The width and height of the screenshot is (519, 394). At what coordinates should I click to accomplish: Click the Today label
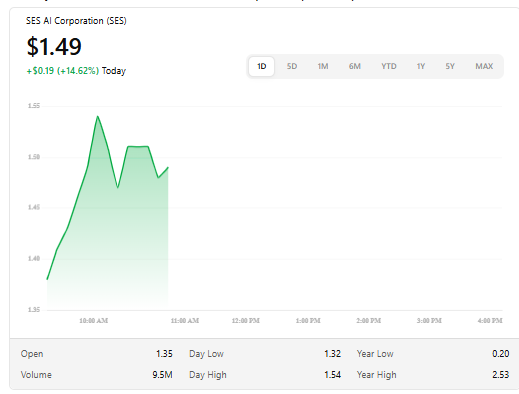(x=114, y=71)
